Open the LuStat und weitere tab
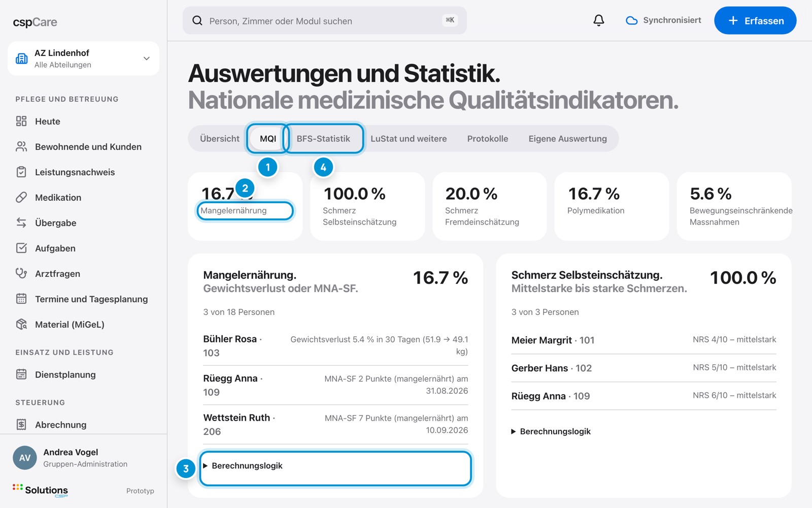 pos(409,139)
